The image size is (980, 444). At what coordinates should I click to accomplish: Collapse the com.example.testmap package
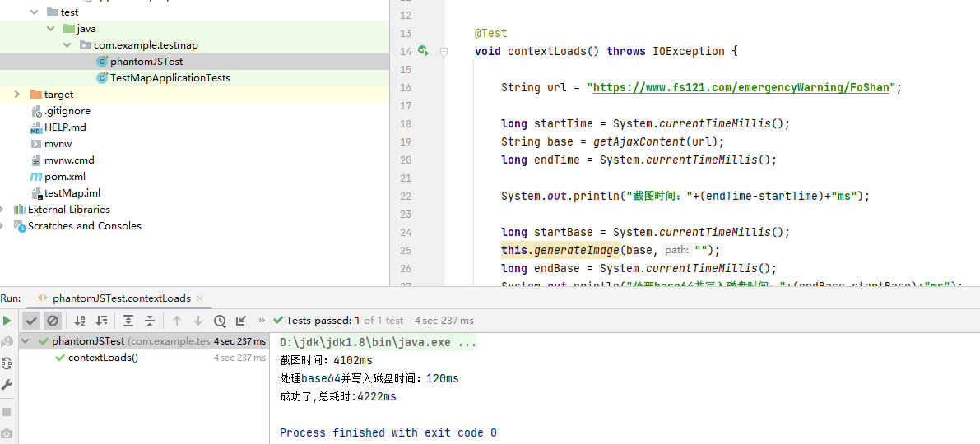(x=67, y=45)
